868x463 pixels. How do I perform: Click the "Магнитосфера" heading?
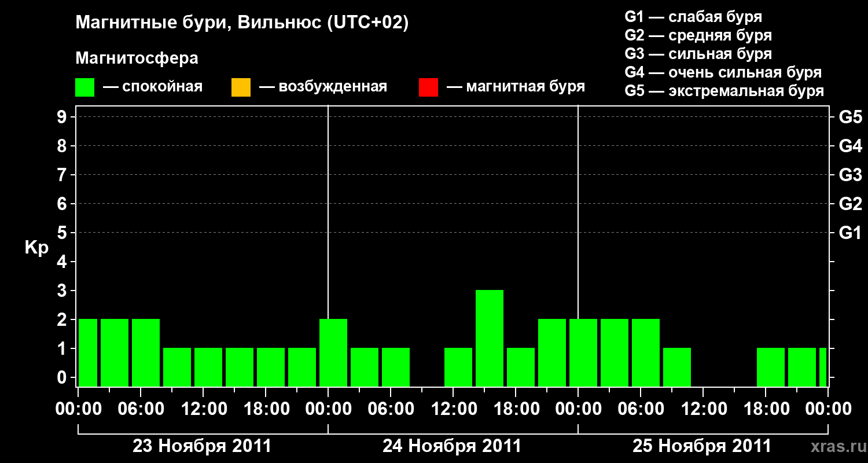137,58
